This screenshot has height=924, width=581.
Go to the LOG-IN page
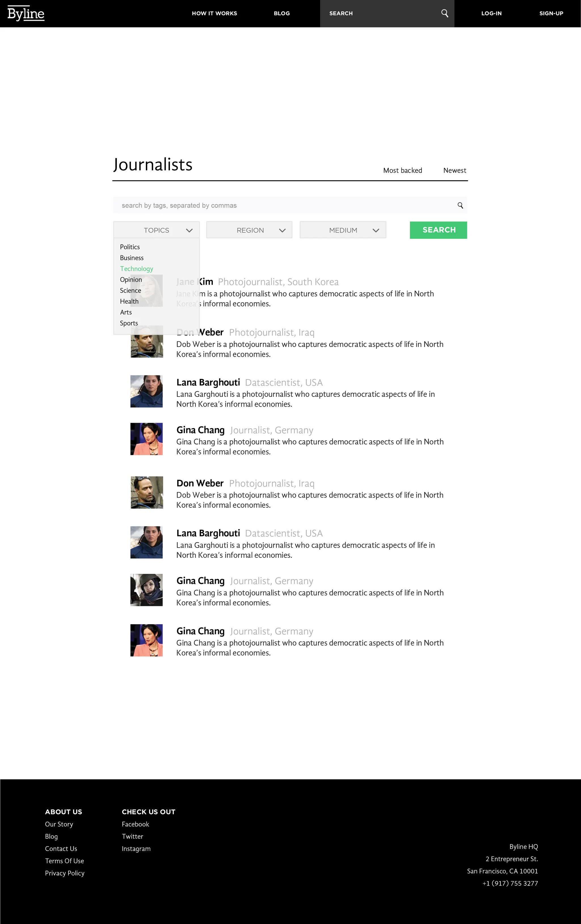click(x=491, y=13)
